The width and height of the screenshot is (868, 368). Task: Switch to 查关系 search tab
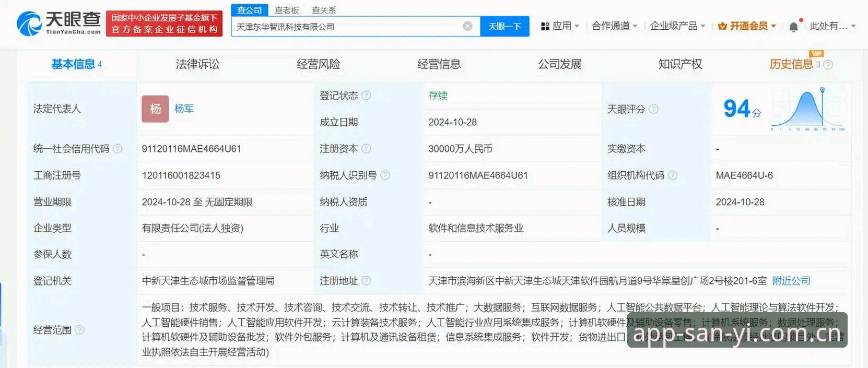tap(324, 10)
